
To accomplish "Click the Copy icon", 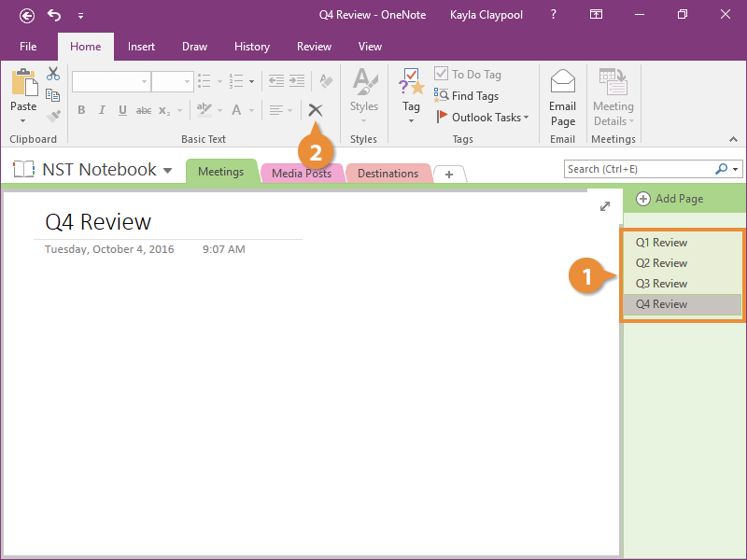I will [52, 95].
